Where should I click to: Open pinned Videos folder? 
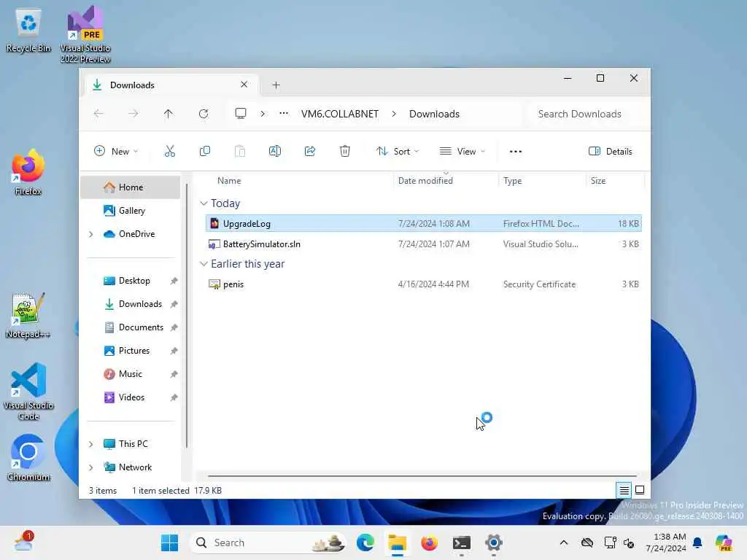(x=131, y=397)
